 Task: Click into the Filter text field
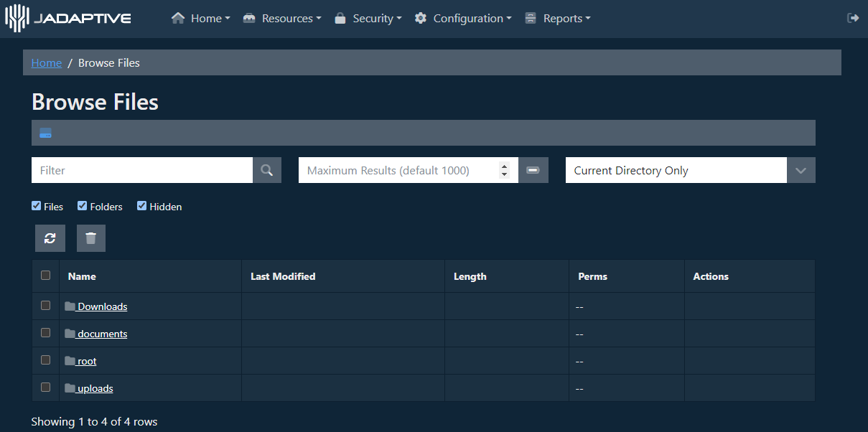coord(142,170)
